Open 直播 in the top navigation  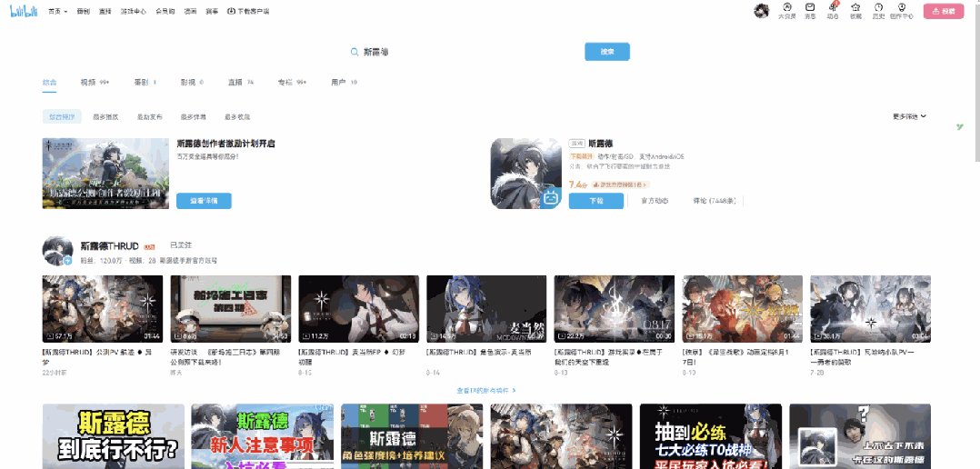[x=105, y=11]
